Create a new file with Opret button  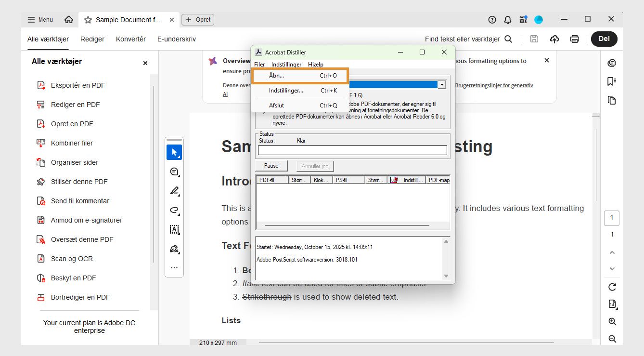click(x=198, y=20)
